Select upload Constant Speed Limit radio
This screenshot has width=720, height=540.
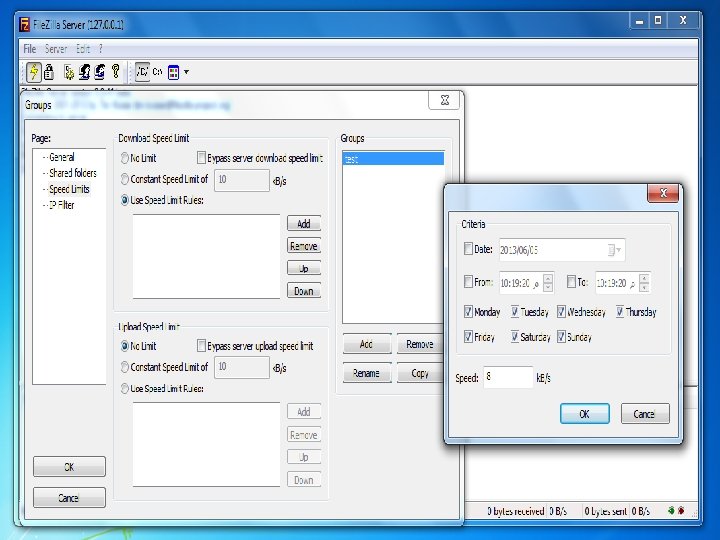124,367
